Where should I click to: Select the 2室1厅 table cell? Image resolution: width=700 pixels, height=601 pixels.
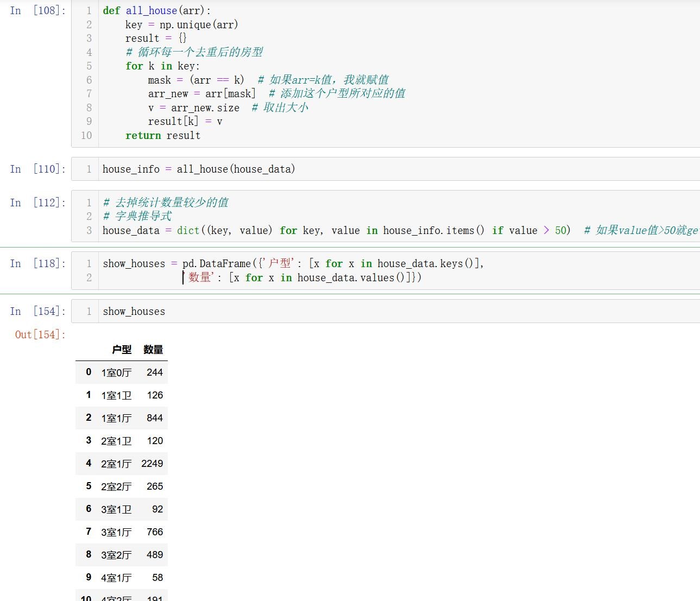(116, 464)
